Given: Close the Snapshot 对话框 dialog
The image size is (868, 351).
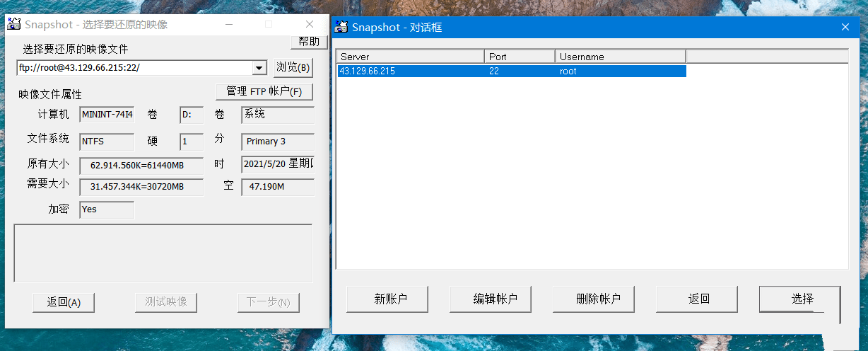Looking at the screenshot, I should tap(845, 27).
